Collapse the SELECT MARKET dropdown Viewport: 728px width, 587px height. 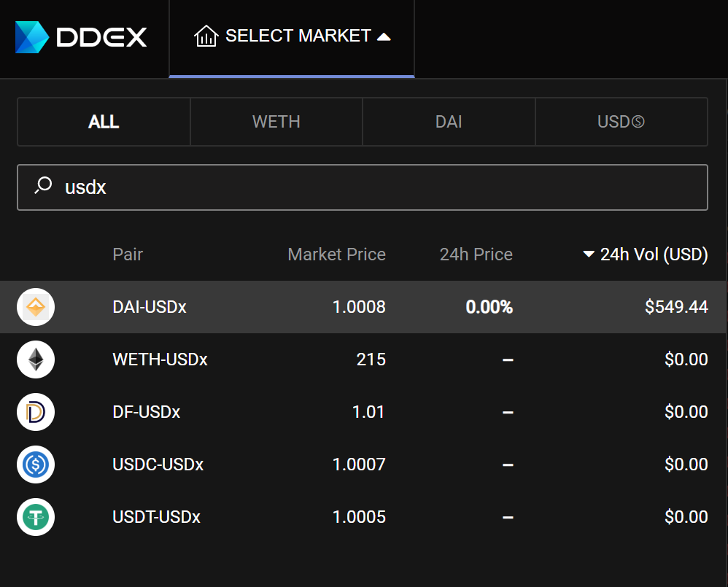292,37
